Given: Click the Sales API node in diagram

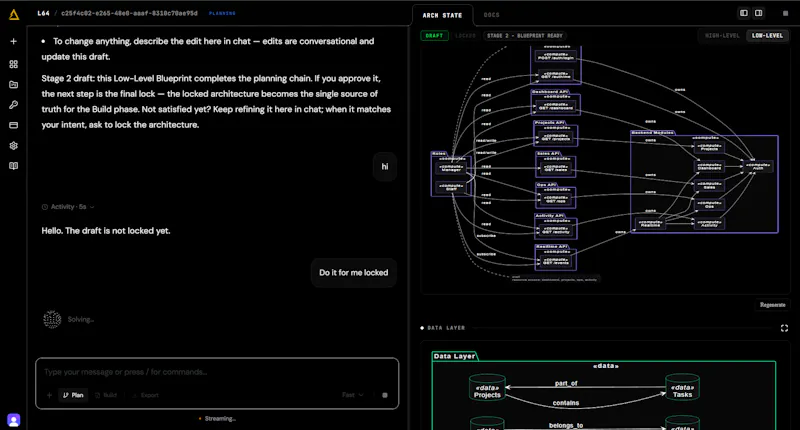Looking at the screenshot, I should tap(556, 165).
